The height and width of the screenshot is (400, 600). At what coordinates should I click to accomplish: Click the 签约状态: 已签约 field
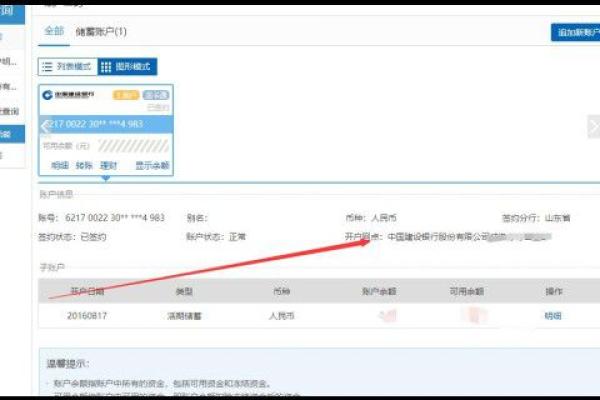[72, 237]
